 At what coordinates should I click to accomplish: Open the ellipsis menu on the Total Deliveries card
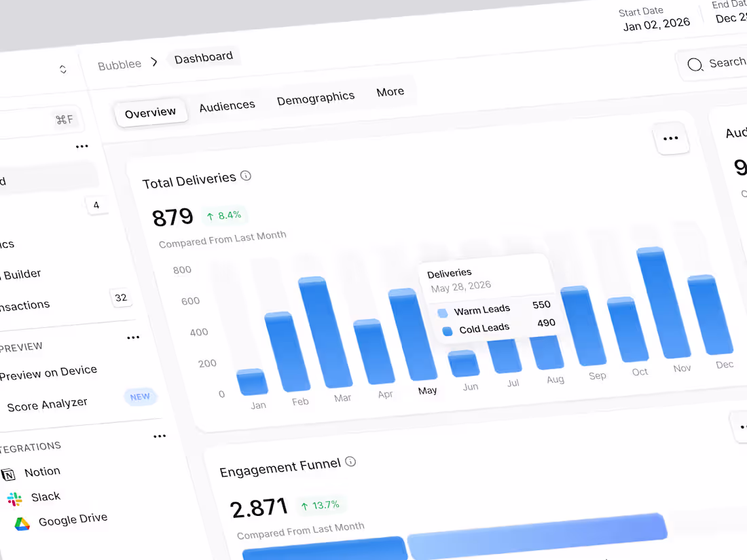coord(671,138)
